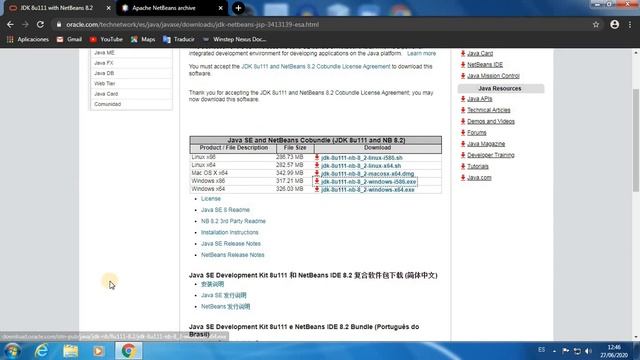
Task: Open the Java Card link in right sidebar
Action: [480, 53]
